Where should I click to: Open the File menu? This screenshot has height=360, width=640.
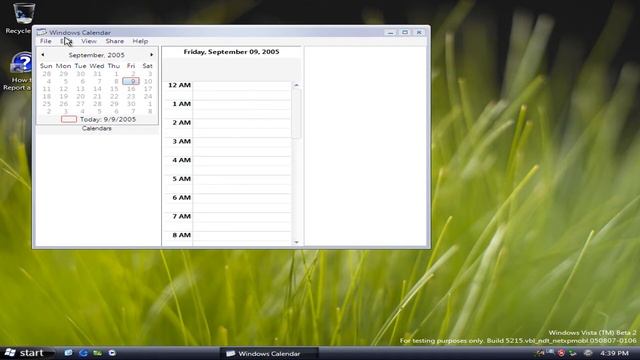[x=46, y=41]
